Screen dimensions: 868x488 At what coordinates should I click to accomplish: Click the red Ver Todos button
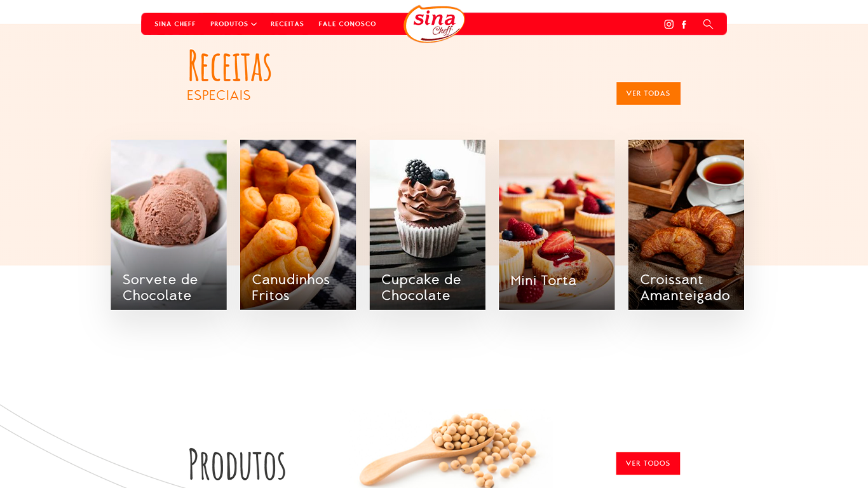[648, 463]
